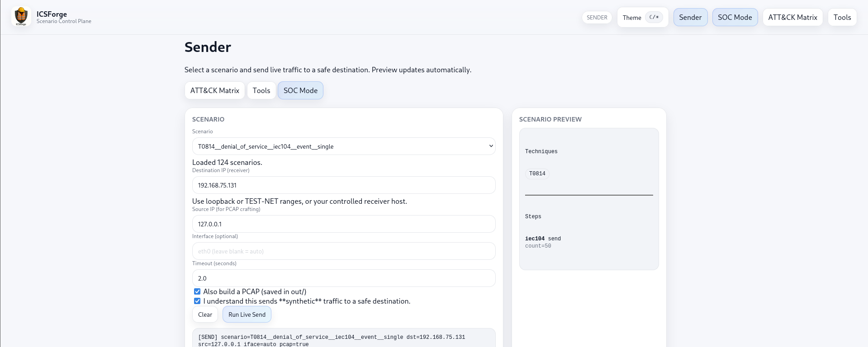Click the Timeout seconds field
The width and height of the screenshot is (868, 347).
click(x=344, y=278)
